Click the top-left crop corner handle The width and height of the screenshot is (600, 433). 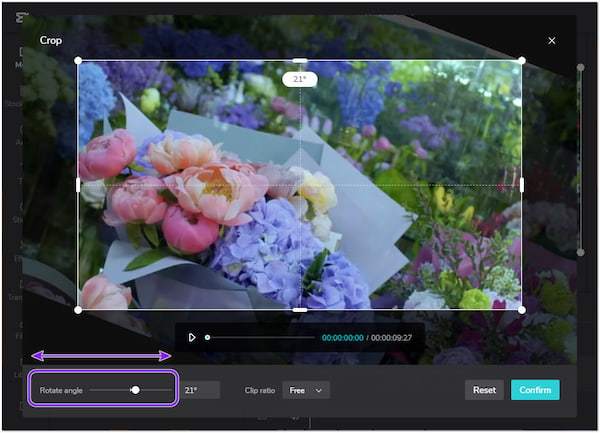pos(78,60)
